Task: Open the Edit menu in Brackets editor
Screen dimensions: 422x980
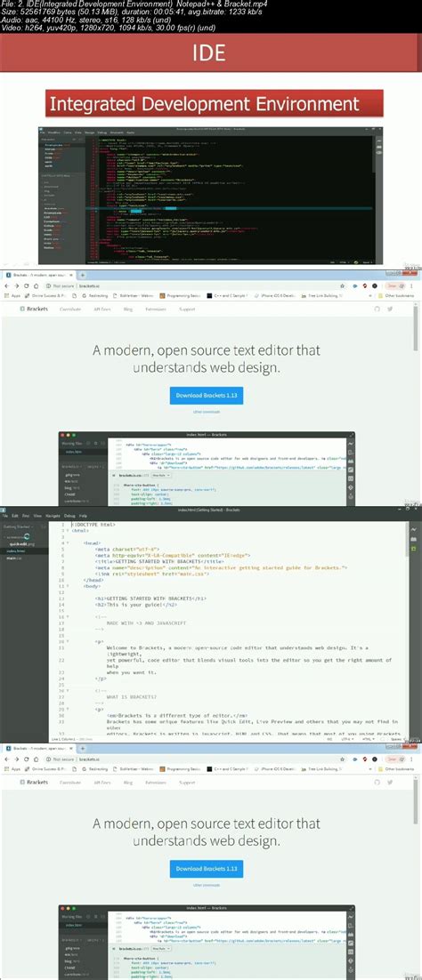Action: [x=15, y=516]
